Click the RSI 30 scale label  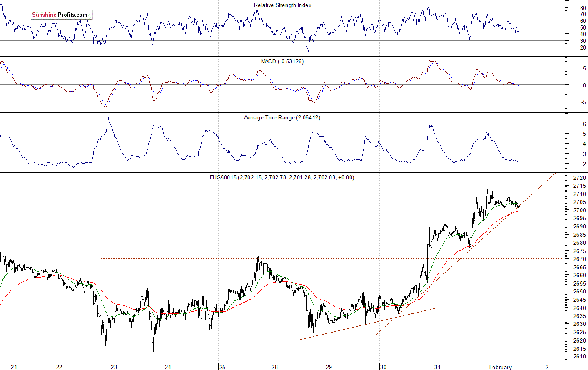tap(583, 41)
